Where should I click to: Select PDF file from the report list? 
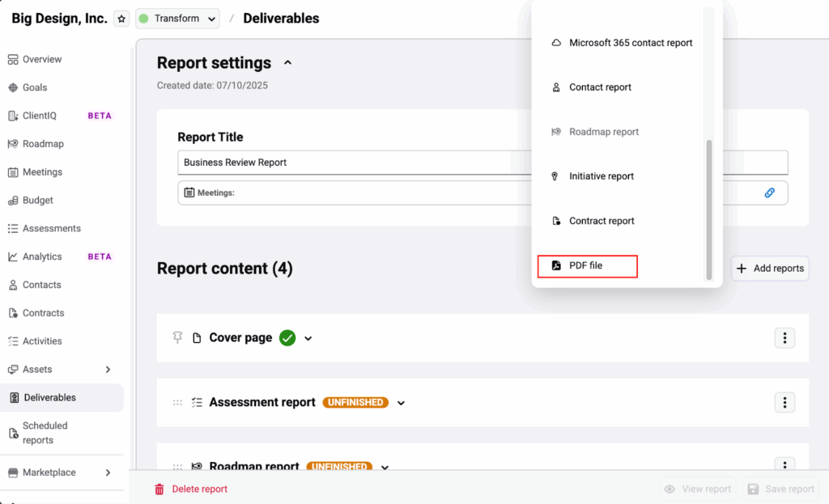pyautogui.click(x=588, y=265)
